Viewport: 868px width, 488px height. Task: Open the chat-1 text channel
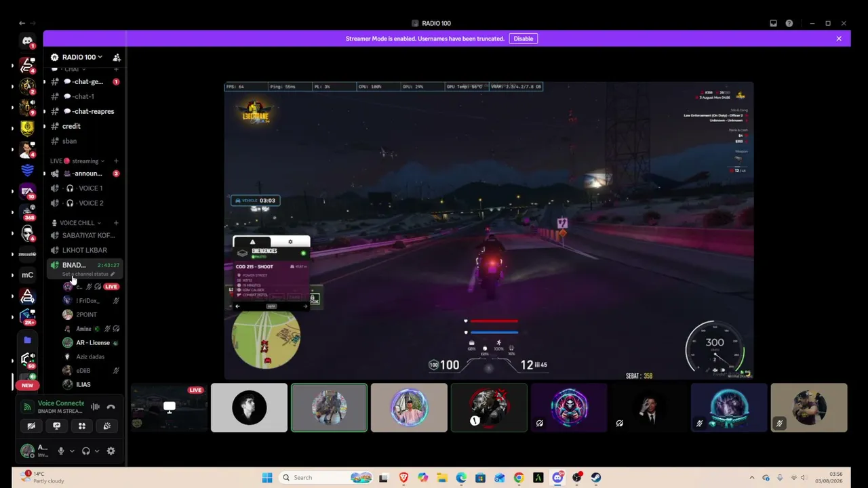click(x=85, y=96)
